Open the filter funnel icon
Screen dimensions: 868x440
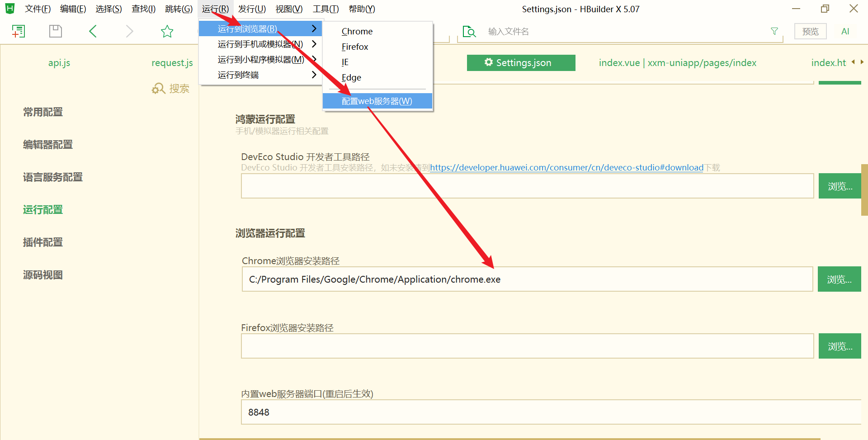pyautogui.click(x=774, y=31)
